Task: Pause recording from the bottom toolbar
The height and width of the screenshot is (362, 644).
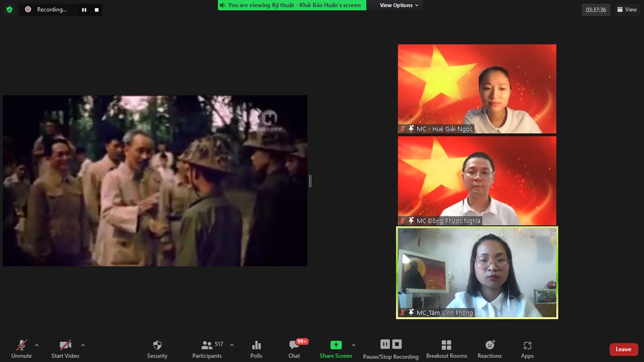Action: 385,344
